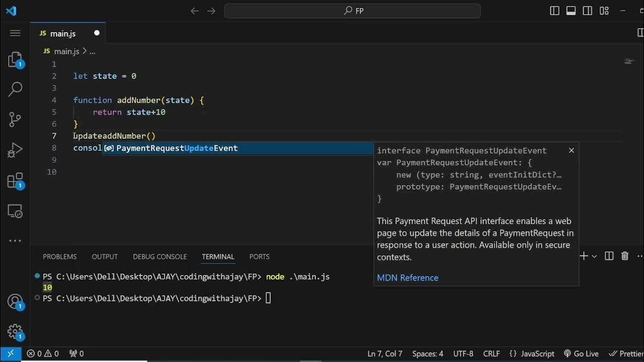Open the Extensions view
The height and width of the screenshot is (362, 644).
(15, 180)
